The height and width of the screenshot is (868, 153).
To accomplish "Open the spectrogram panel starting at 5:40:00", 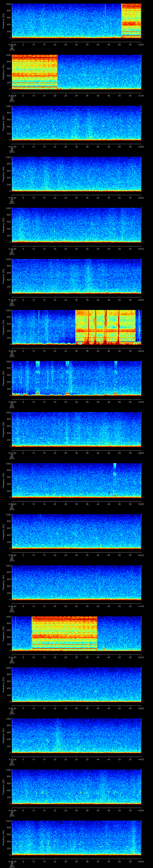I will 77,583.
